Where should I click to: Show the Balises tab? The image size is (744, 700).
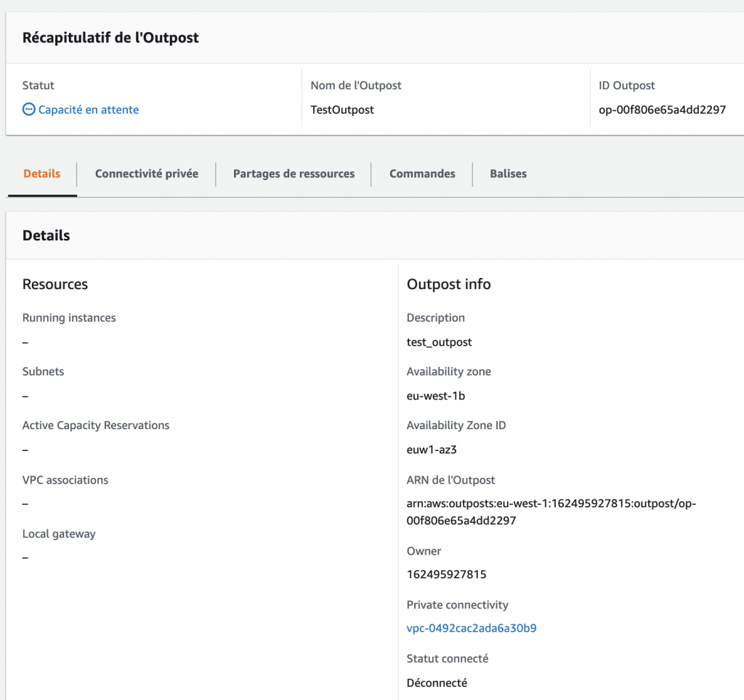508,174
